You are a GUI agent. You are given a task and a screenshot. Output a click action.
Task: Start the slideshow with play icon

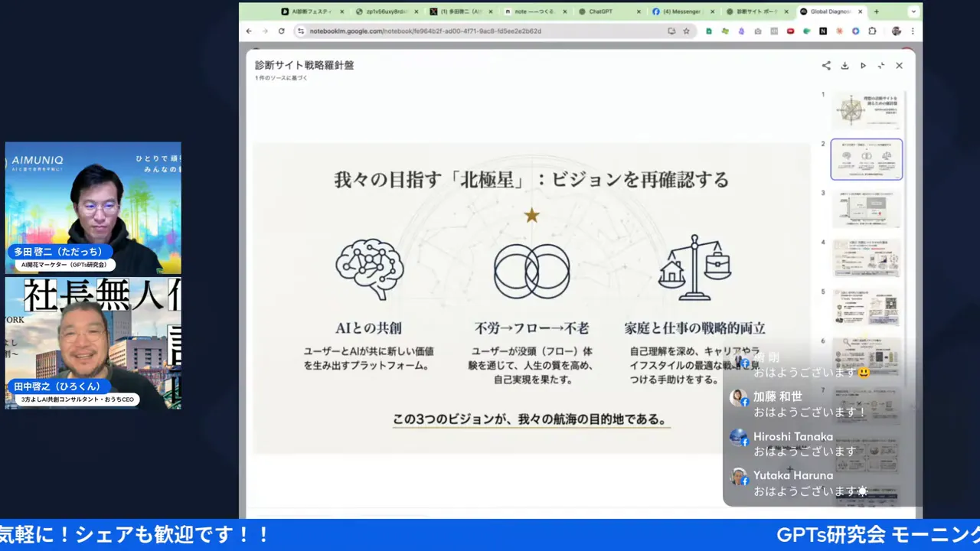click(x=863, y=66)
